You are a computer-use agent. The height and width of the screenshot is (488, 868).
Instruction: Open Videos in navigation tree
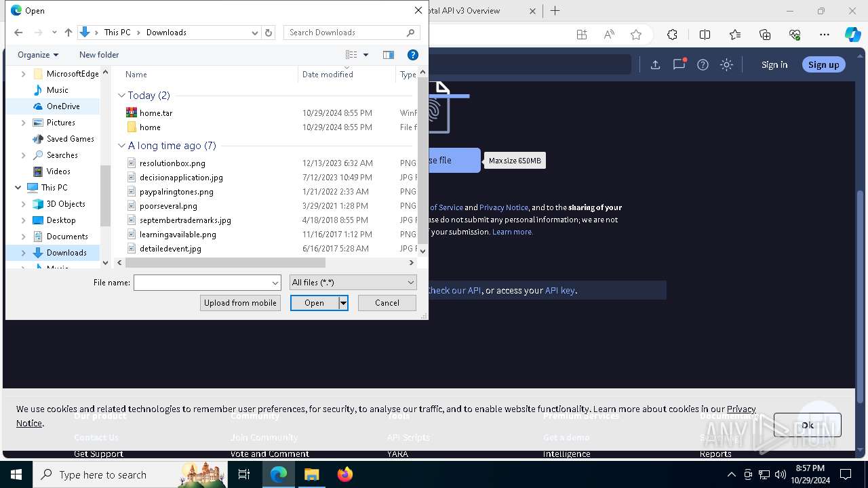(x=58, y=171)
